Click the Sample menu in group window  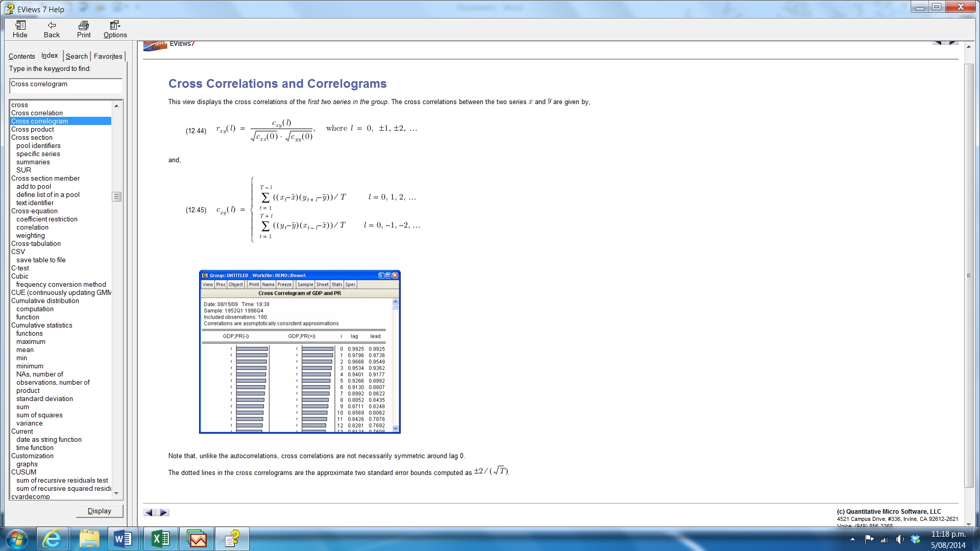pyautogui.click(x=305, y=285)
